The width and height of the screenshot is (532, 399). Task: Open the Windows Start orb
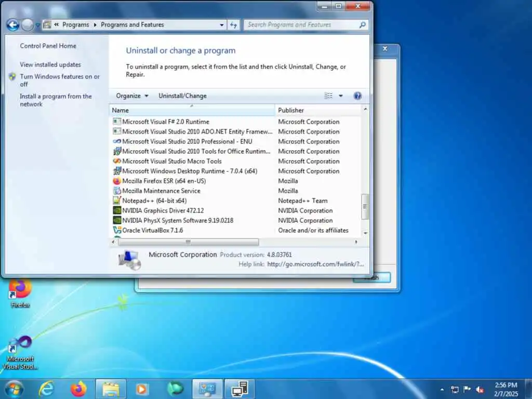point(14,389)
